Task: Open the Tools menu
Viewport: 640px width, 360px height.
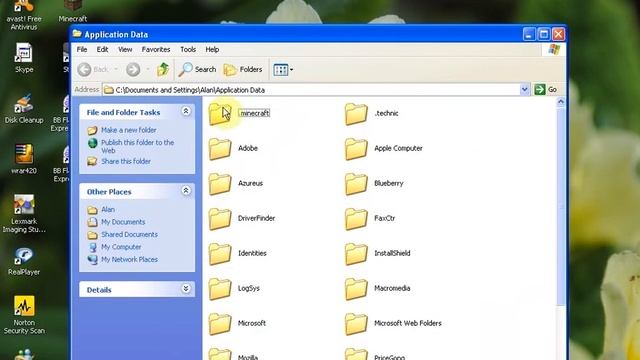Action: (x=188, y=49)
